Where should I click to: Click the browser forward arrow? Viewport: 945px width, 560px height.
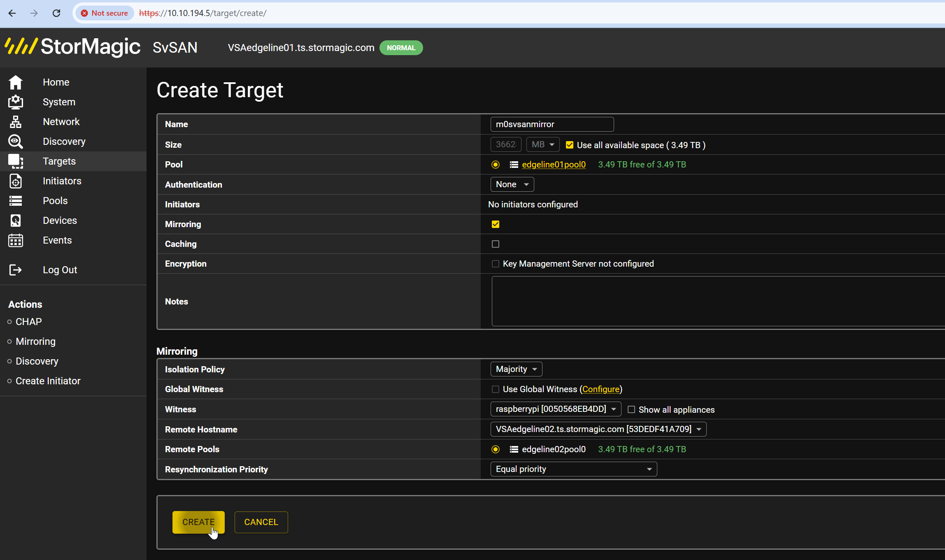[34, 13]
